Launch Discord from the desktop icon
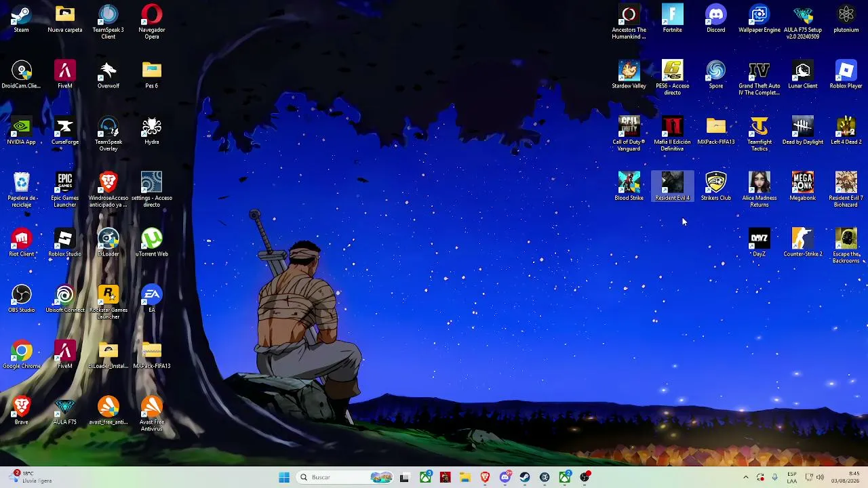868x488 pixels. 716,19
